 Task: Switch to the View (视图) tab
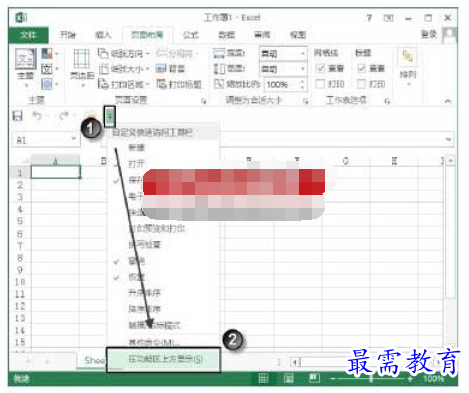[x=298, y=35]
